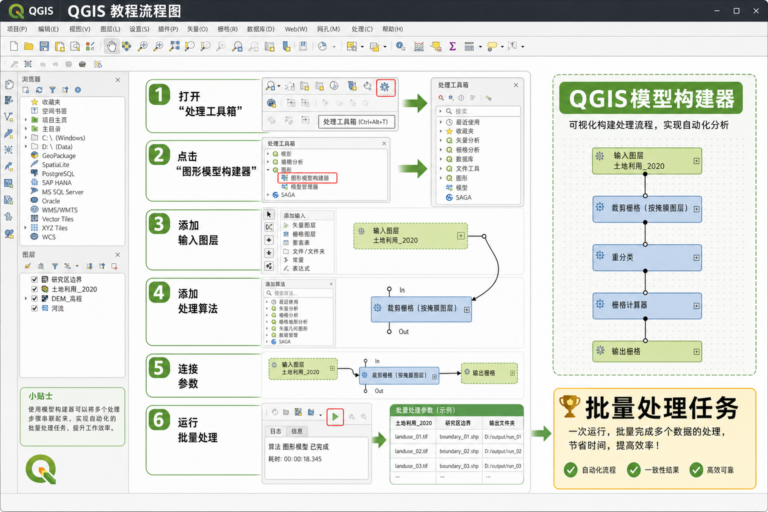Expand 最近使用 in the large toolbox panel
Image resolution: width=768 pixels, height=512 pixels.
(441, 122)
